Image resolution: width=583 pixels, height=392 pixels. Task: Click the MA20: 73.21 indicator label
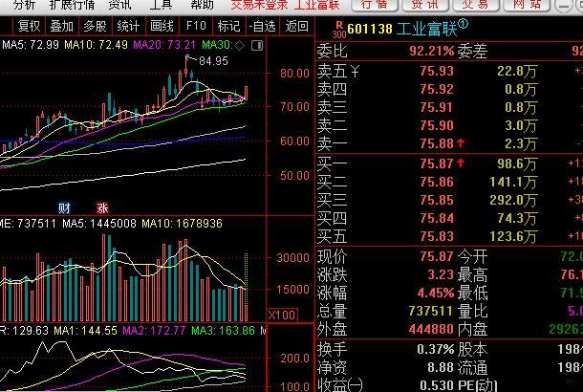point(164,45)
